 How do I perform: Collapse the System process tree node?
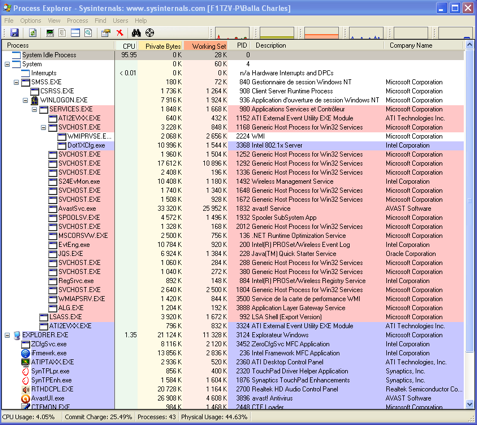pos(7,64)
